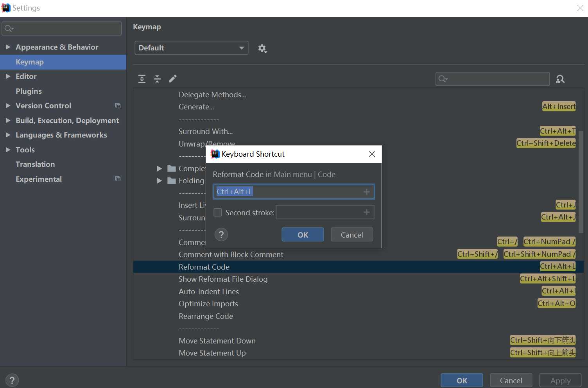Image resolution: width=588 pixels, height=388 pixels.
Task: Click the Collapse All icon in Keymap toolbar
Action: click(x=157, y=79)
